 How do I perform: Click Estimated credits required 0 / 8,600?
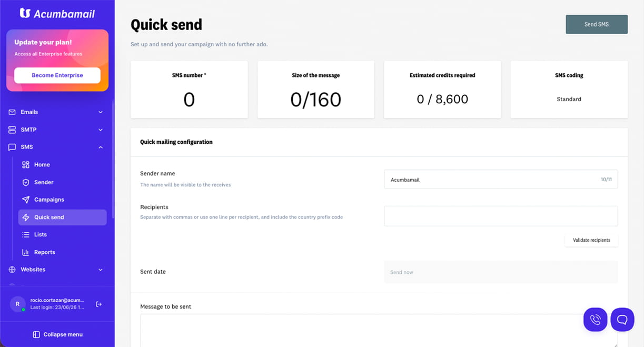click(442, 100)
